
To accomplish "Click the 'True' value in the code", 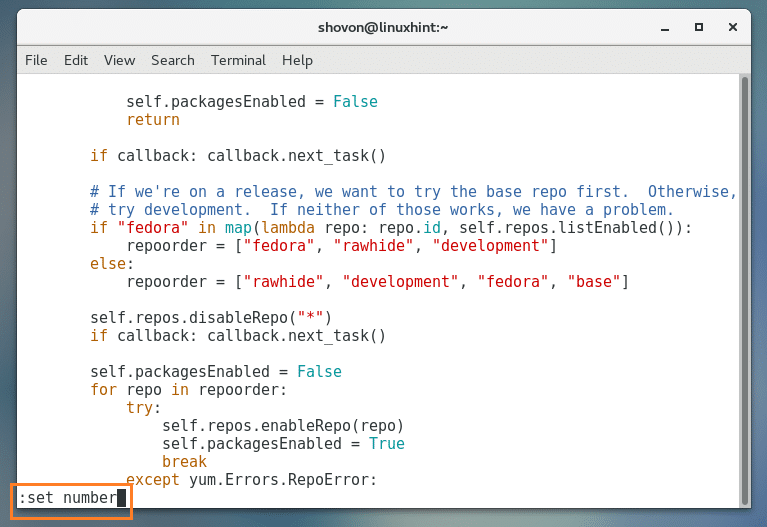I will [386, 444].
